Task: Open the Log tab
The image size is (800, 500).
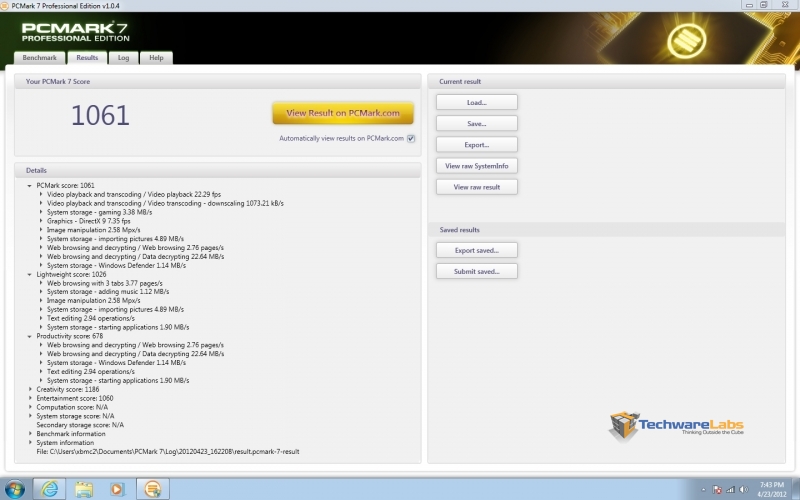Action: 123,58
